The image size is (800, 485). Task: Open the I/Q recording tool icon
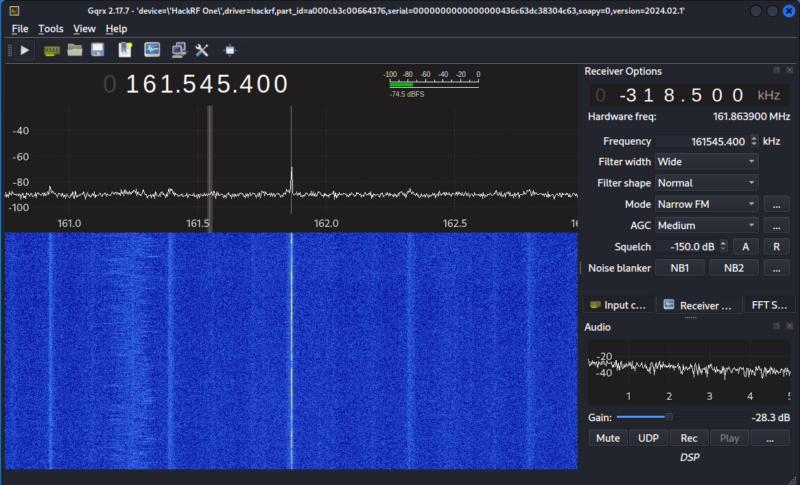152,50
